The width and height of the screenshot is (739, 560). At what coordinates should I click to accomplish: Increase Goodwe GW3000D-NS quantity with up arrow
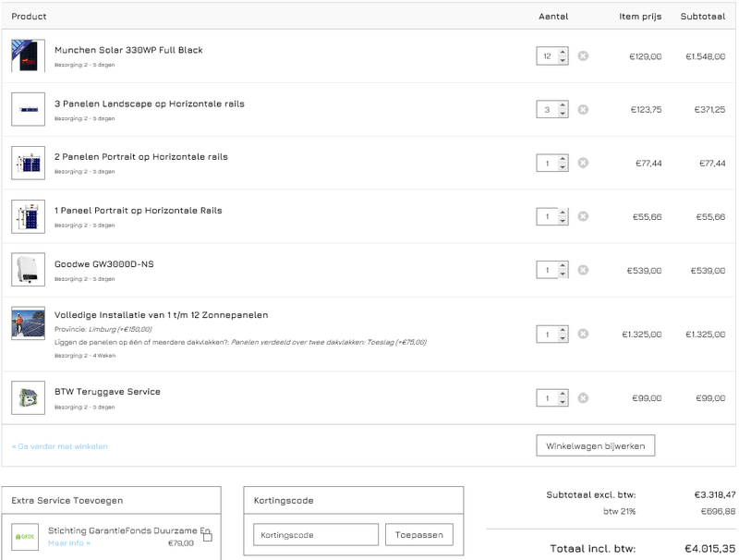(x=563, y=266)
